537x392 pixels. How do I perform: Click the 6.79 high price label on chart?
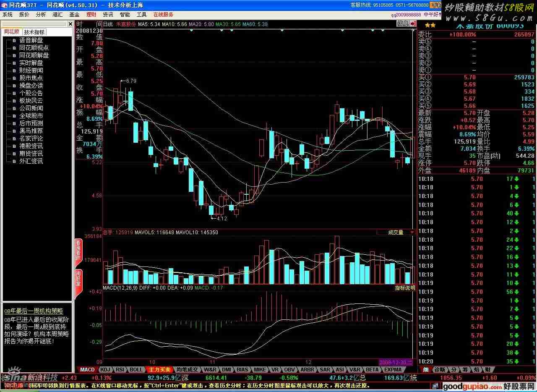131,81
